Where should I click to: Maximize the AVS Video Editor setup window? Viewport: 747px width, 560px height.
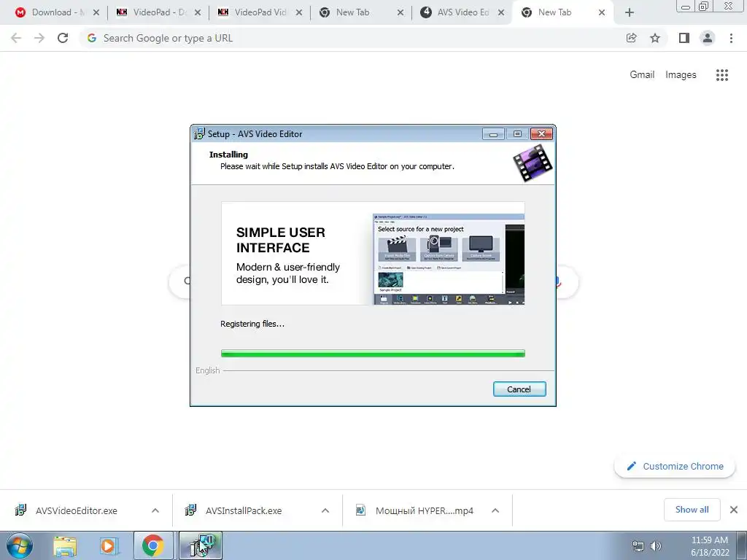tap(517, 134)
